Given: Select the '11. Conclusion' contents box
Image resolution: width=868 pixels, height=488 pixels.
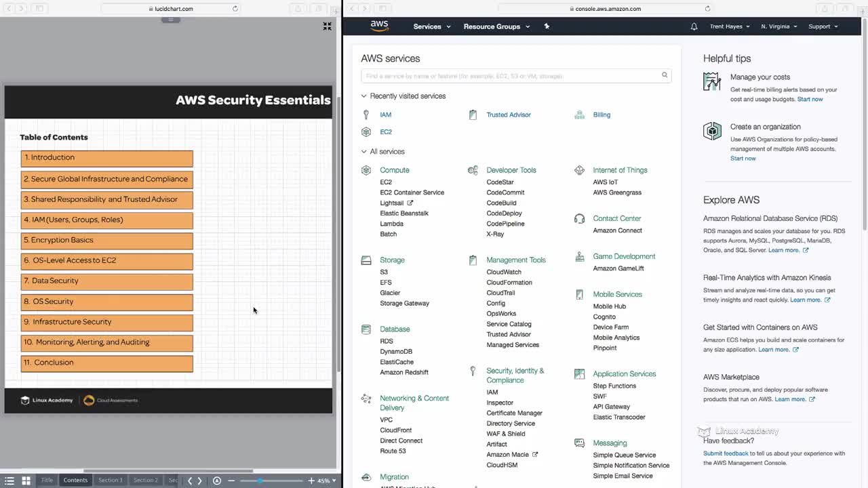Looking at the screenshot, I should pyautogui.click(x=107, y=363).
